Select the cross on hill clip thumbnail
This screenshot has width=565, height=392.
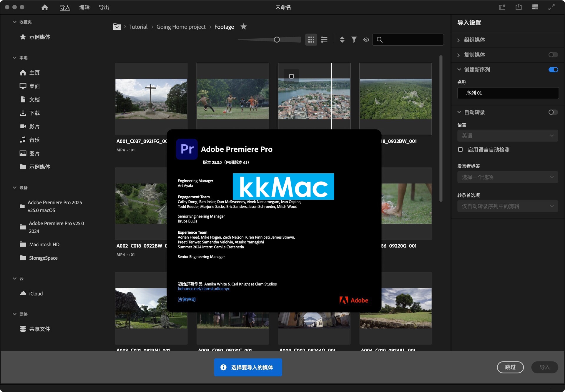click(151, 99)
